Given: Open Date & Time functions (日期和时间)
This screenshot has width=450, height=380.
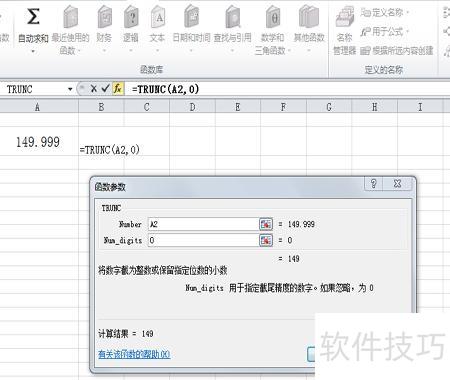Looking at the screenshot, I should (x=191, y=29).
